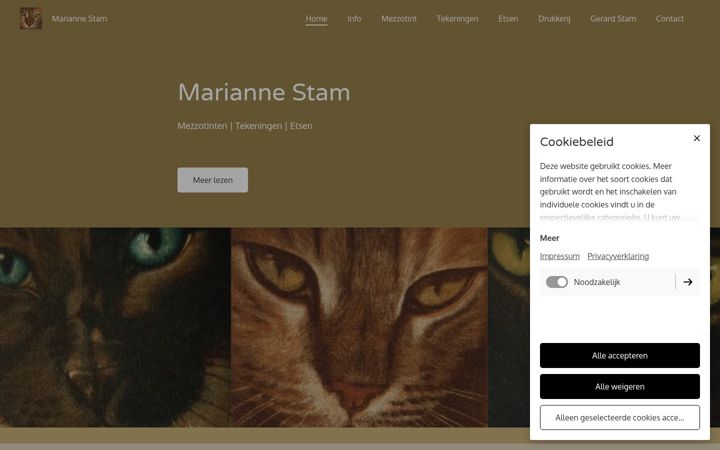Select the orange tabby cat image
720x450 pixels.
(x=359, y=327)
